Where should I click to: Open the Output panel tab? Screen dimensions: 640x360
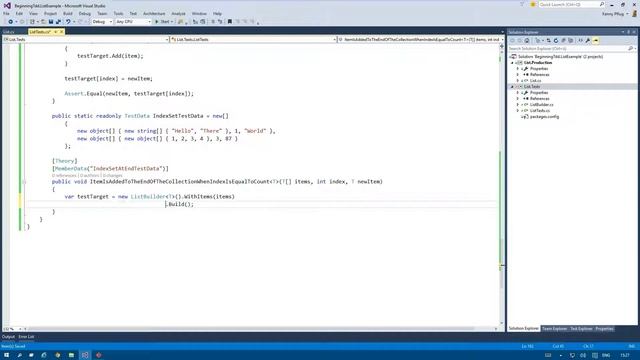[8, 337]
